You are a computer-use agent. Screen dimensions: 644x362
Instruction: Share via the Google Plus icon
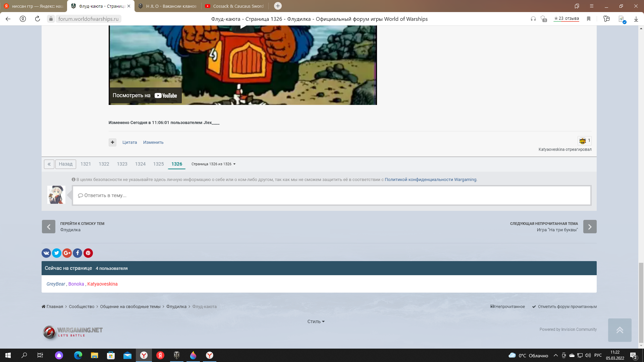point(67,253)
